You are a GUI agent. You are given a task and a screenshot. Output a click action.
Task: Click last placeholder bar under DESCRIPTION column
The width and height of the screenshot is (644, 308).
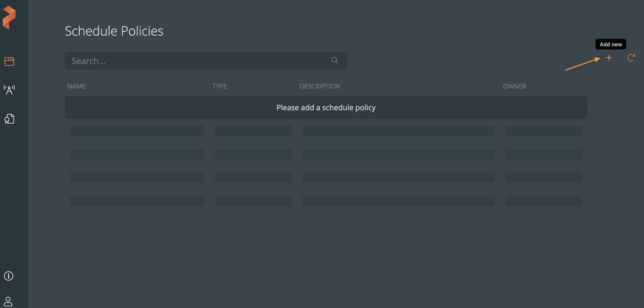coord(398,201)
